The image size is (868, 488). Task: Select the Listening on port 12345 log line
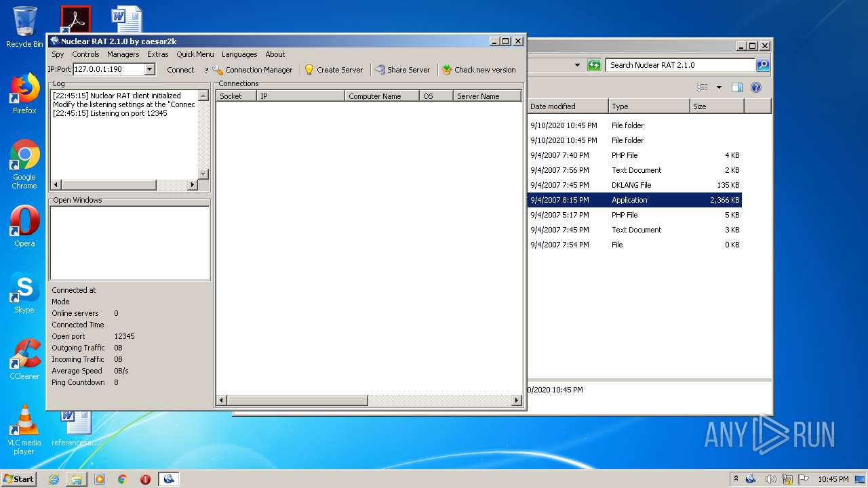110,113
